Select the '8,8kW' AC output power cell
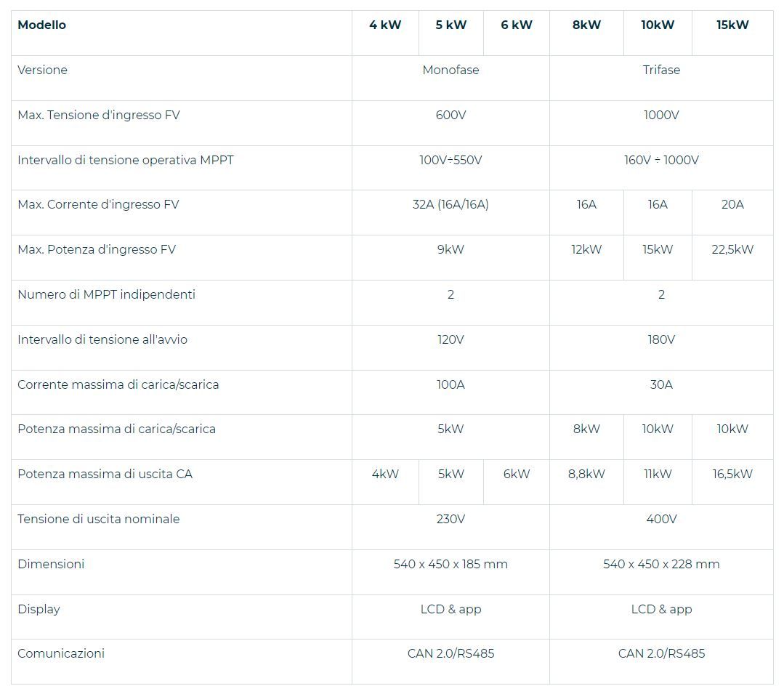 (x=586, y=475)
